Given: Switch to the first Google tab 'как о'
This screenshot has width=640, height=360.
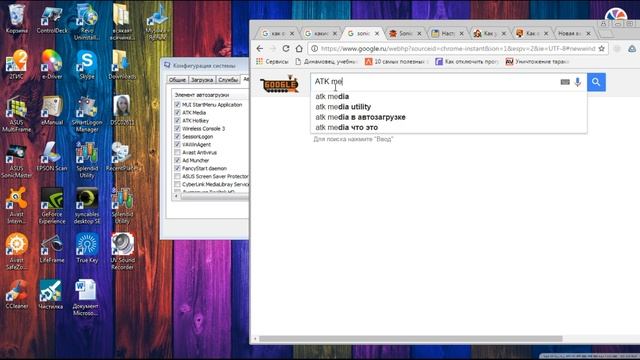Looking at the screenshot, I should pos(278,33).
